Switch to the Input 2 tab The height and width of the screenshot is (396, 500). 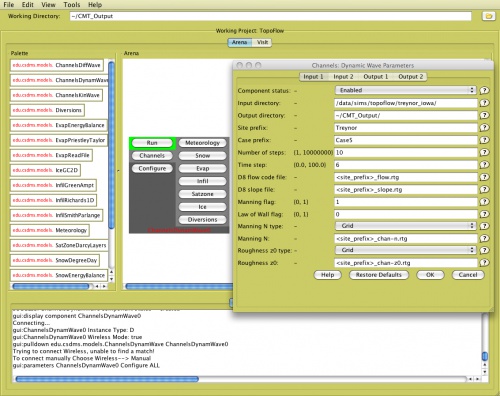point(343,77)
